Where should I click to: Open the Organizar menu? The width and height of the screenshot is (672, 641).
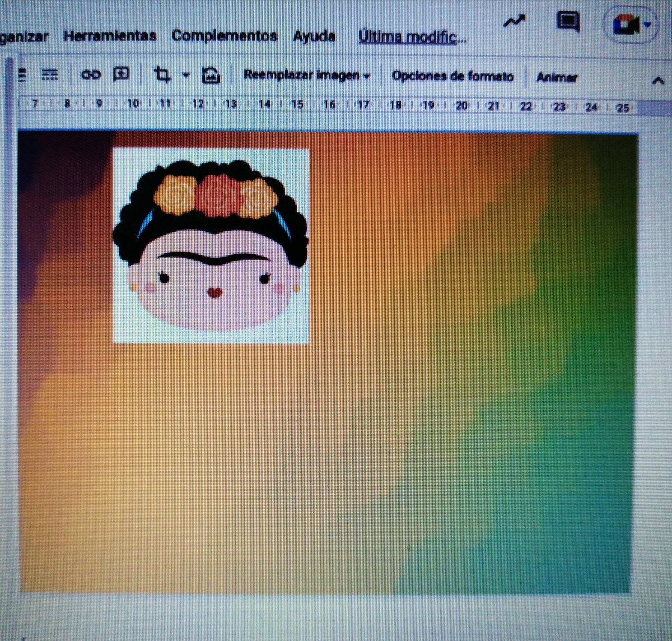click(x=24, y=38)
